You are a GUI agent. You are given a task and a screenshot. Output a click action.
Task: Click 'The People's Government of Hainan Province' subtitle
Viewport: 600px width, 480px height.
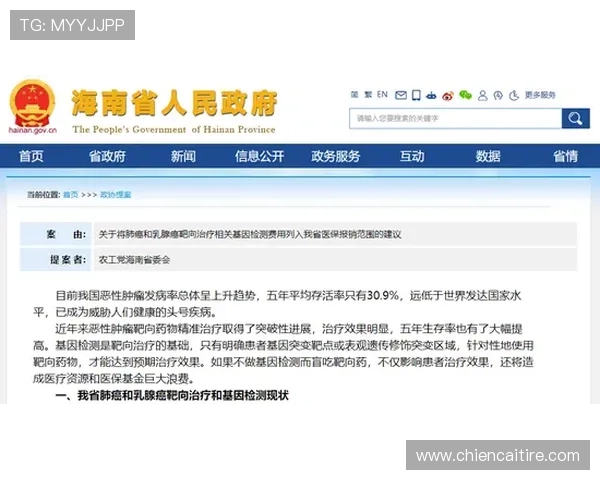click(174, 129)
